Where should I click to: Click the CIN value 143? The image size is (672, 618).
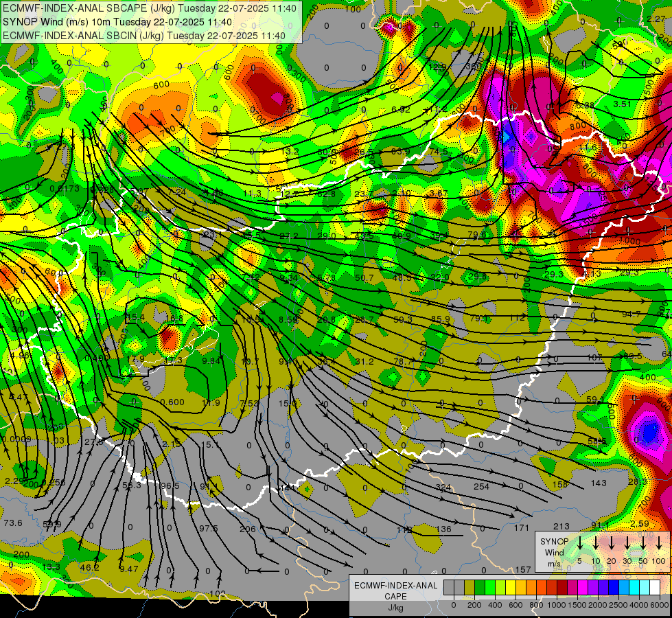pos(599,483)
